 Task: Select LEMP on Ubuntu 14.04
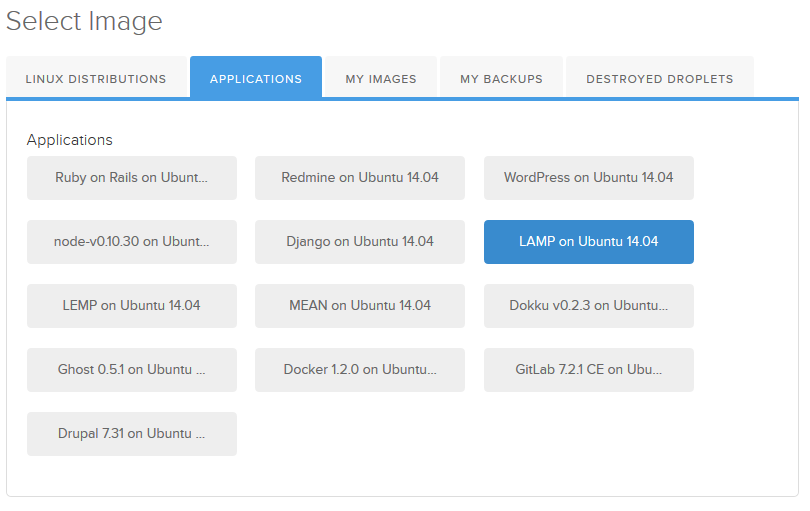132,306
